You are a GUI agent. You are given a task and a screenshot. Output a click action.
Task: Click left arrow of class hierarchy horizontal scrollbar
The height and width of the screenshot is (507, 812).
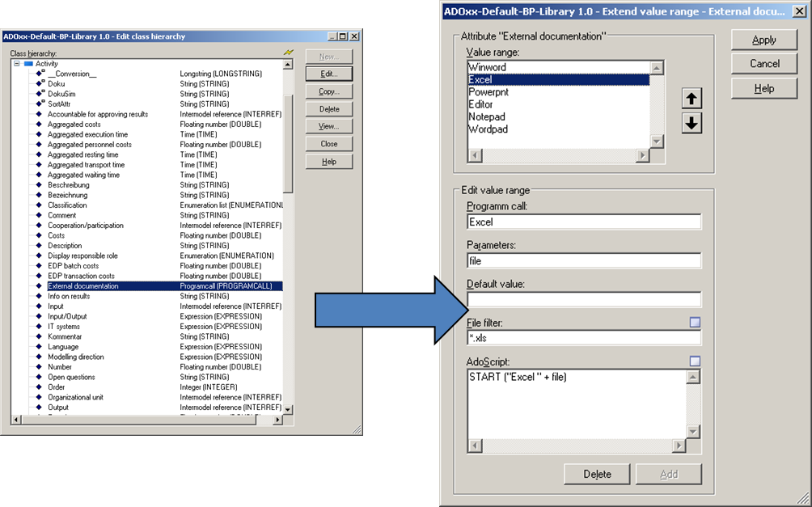pos(16,420)
